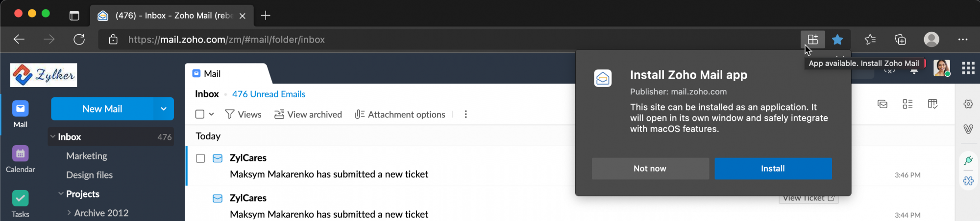Click the three-dot more options in toolbar
Screen dimensions: 980x221
[x=465, y=114]
